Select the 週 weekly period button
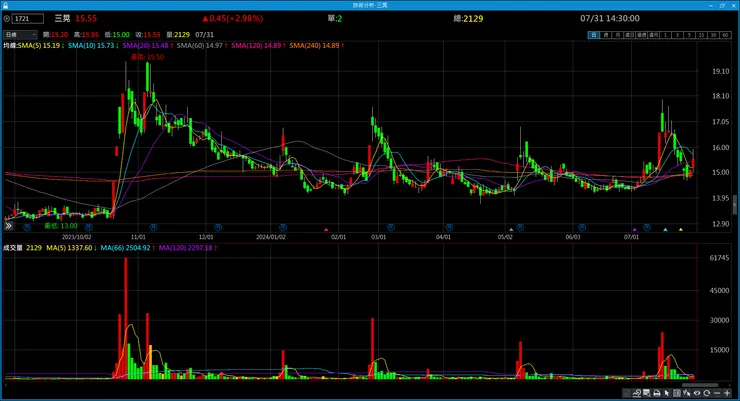This screenshot has width=740, height=401. coord(606,35)
